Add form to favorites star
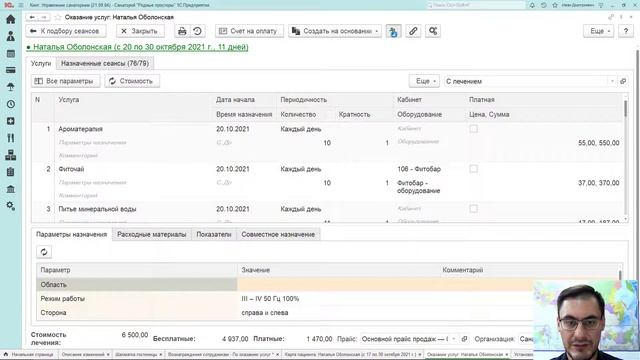Image resolution: width=640 pixels, height=360 pixels. (x=58, y=17)
